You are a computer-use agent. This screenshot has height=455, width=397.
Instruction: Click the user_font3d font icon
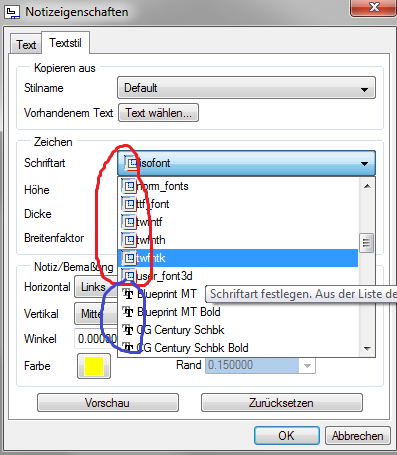[x=129, y=276]
